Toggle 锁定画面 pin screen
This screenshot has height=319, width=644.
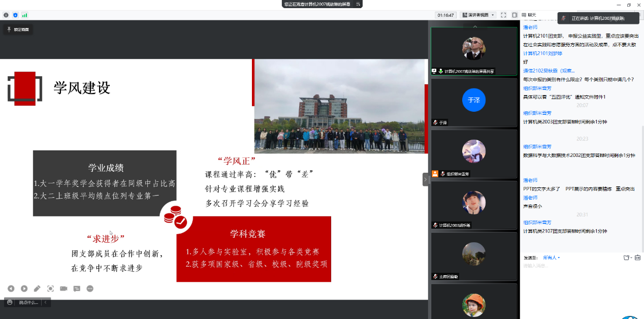(18, 29)
